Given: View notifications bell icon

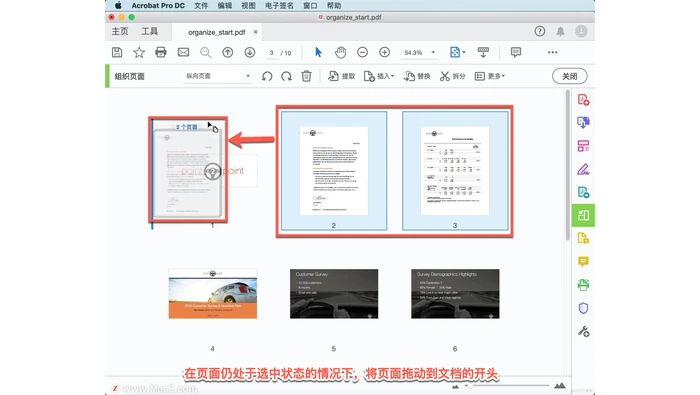Looking at the screenshot, I should click(560, 31).
